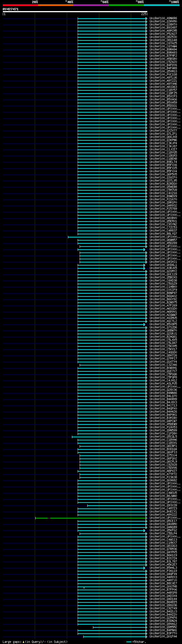Click the cyan ~100% legend color bar

point(162,5)
